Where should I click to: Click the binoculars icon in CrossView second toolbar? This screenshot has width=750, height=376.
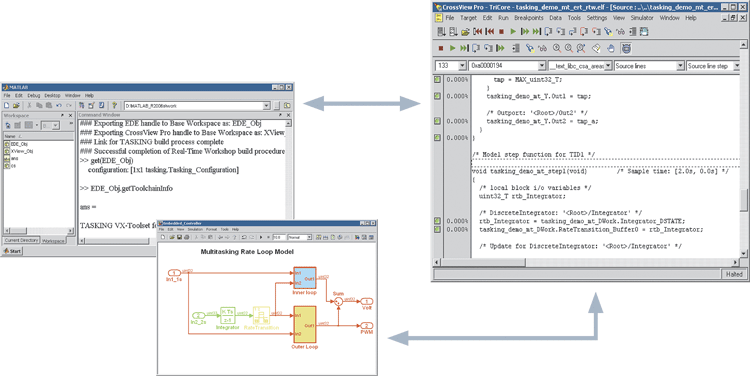[542, 48]
